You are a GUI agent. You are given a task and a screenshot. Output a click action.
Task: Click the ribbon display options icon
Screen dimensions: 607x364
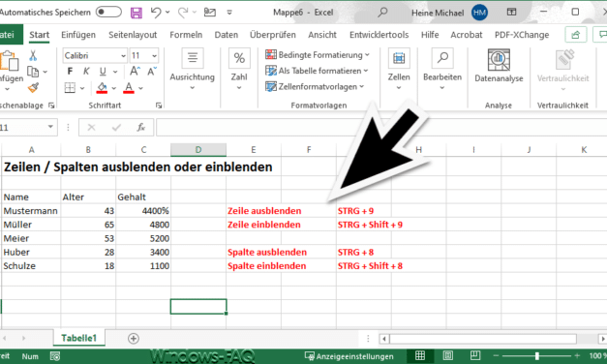coord(511,13)
